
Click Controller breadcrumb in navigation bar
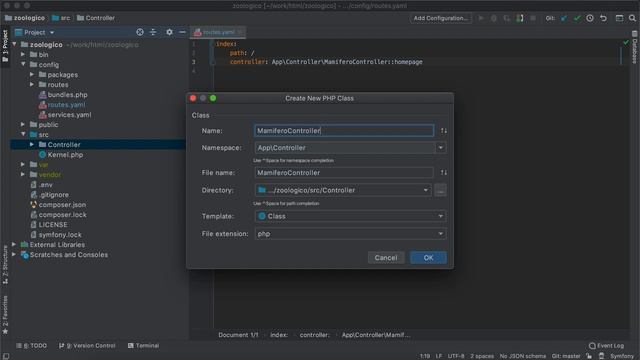96,18
